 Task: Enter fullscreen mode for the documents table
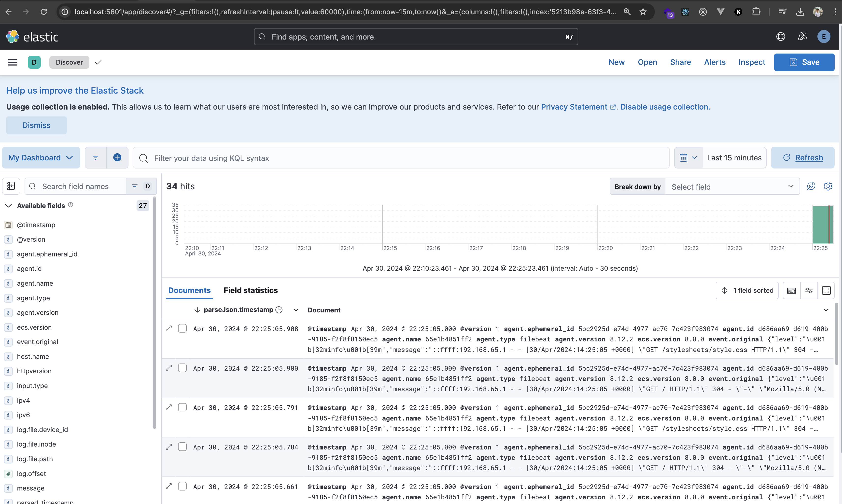[826, 290]
